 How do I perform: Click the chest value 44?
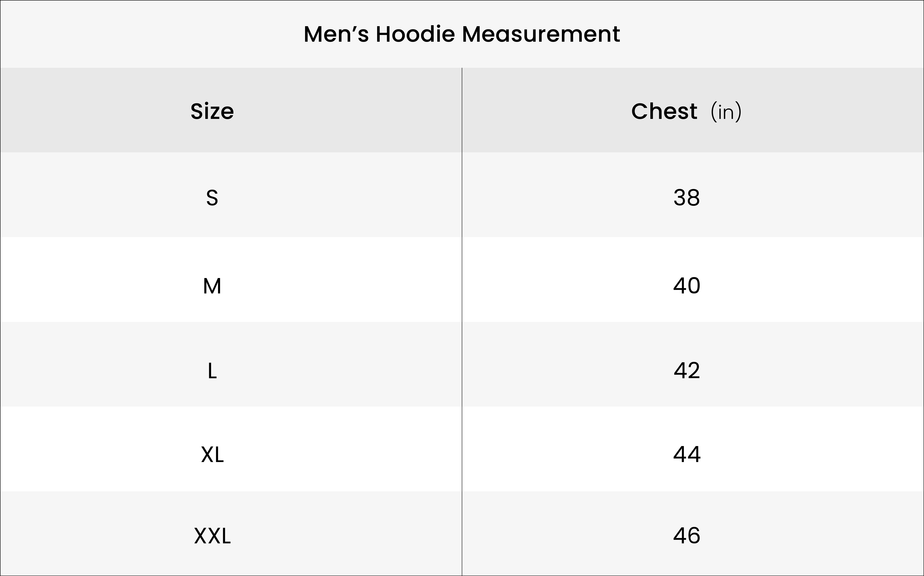click(x=686, y=454)
